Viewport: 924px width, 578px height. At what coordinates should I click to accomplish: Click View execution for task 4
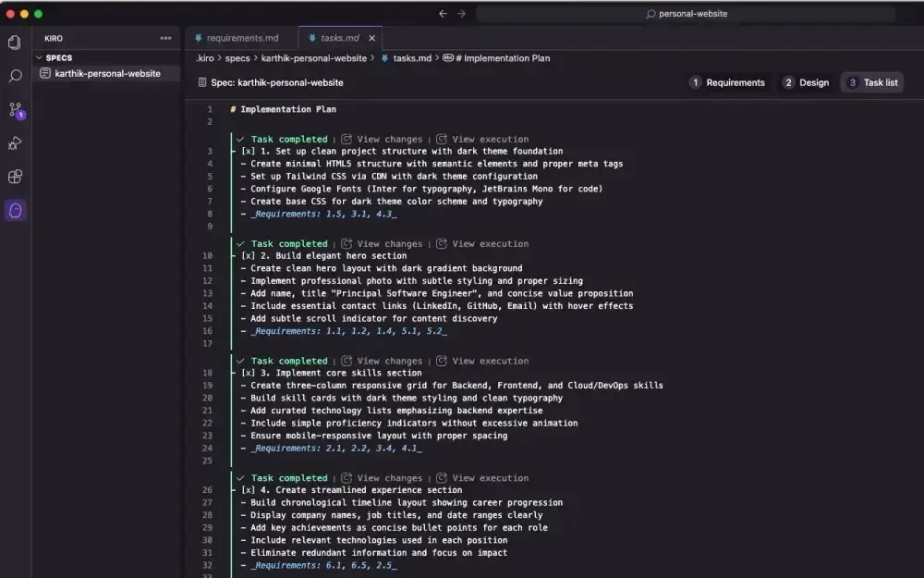pyautogui.click(x=491, y=478)
